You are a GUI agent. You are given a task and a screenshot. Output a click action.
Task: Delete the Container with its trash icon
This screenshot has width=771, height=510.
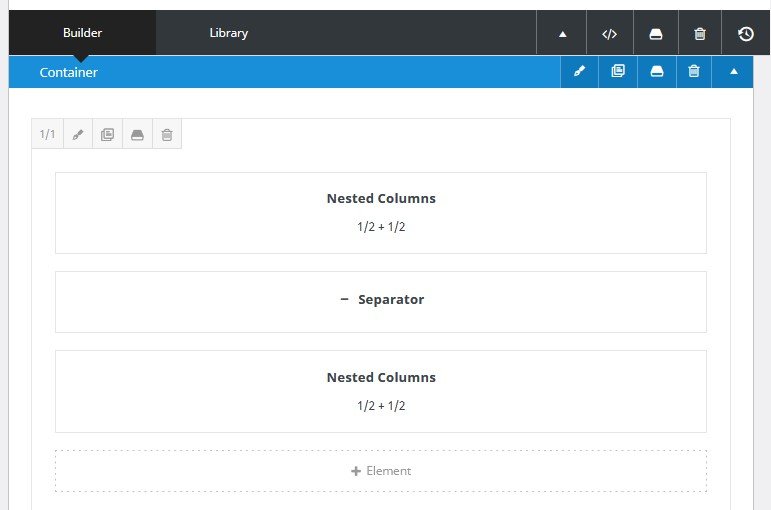pos(694,72)
